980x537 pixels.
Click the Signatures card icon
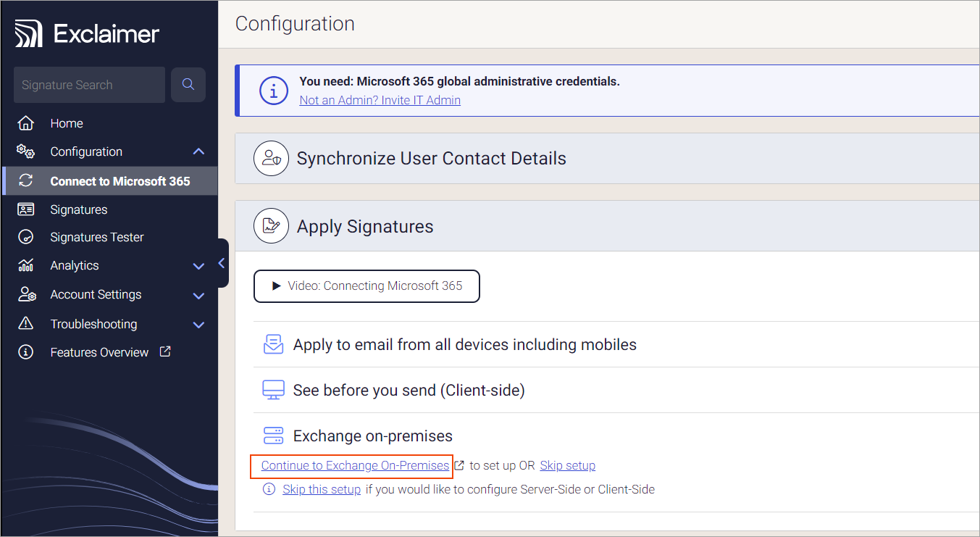pos(25,209)
